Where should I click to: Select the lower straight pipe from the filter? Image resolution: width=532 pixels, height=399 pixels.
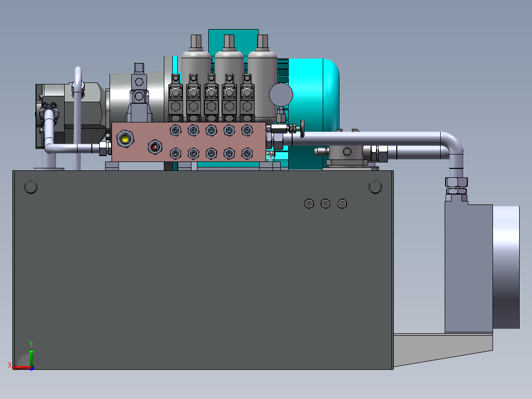tap(418, 153)
